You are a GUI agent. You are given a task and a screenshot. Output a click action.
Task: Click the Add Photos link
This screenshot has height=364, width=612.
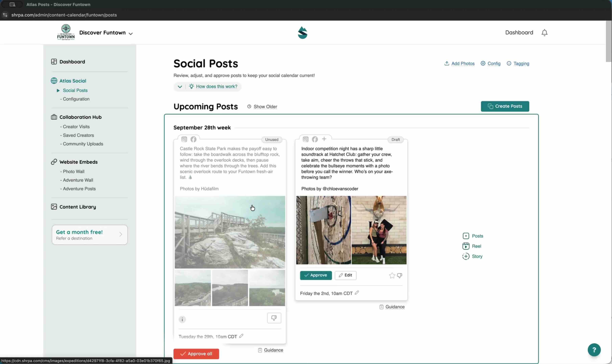(459, 63)
